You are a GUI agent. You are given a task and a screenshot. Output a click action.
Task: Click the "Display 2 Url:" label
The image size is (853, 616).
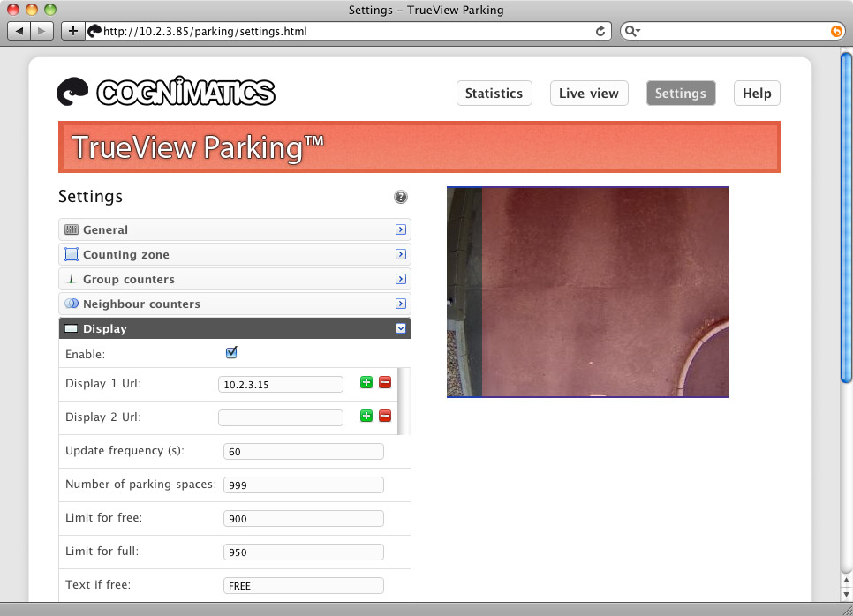click(x=103, y=417)
